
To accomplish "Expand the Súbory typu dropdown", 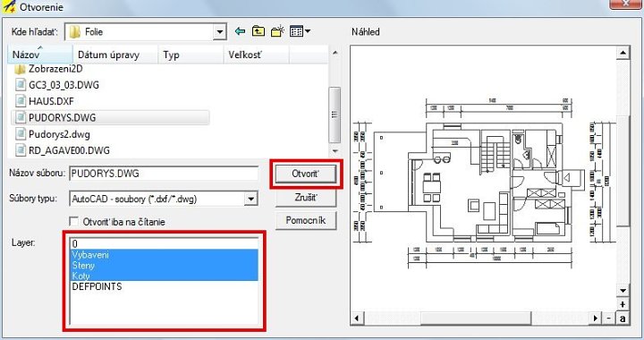I will (x=251, y=200).
